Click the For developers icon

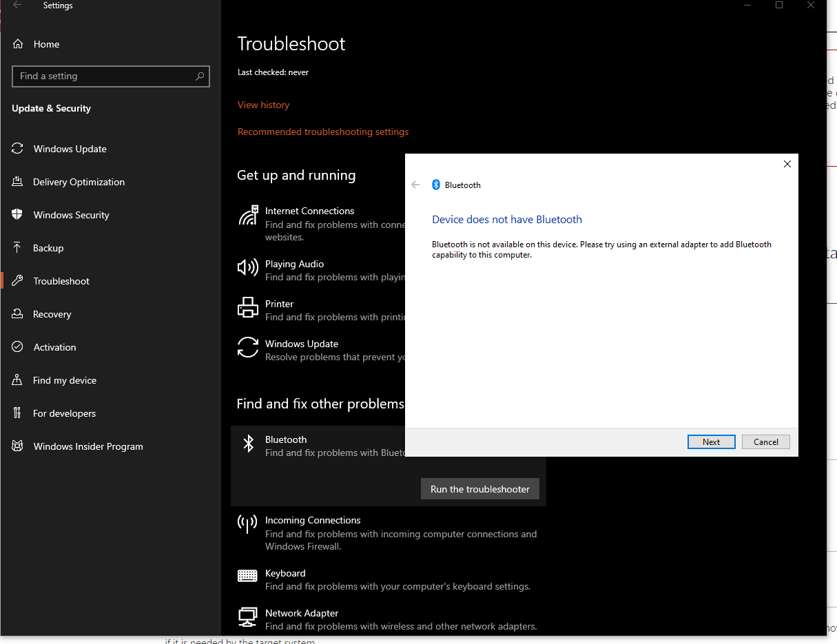tap(18, 413)
